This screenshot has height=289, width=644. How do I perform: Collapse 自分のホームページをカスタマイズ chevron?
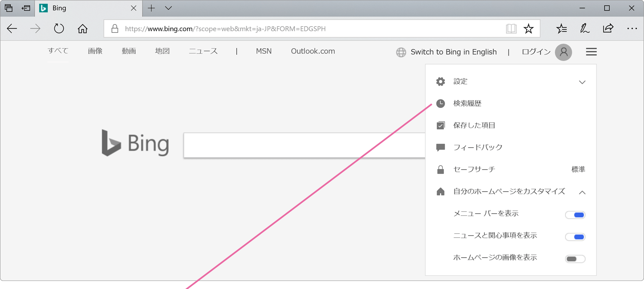point(582,192)
